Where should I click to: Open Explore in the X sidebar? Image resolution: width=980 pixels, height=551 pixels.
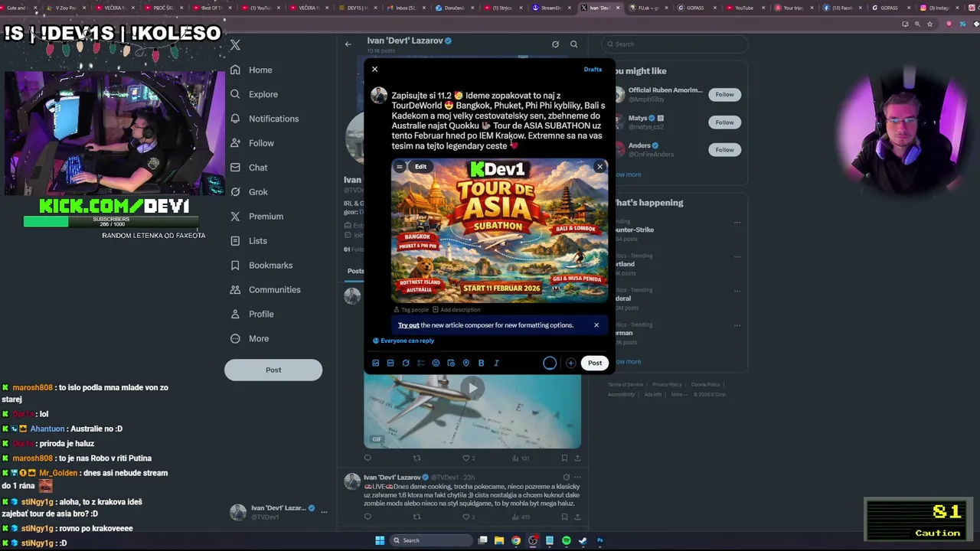254,94
